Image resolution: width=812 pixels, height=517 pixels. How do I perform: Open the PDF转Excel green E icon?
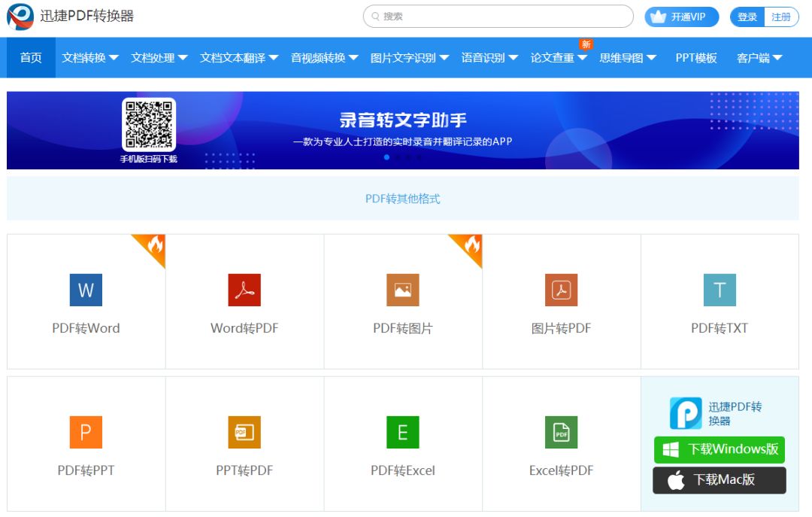[x=403, y=433]
